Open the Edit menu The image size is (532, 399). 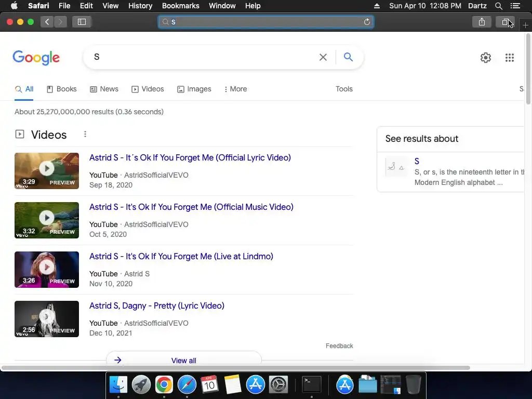[86, 6]
